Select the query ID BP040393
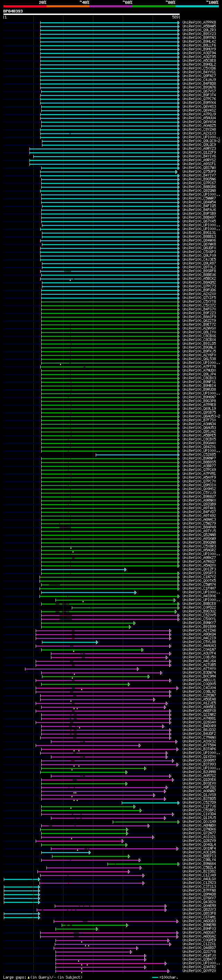Screen dimensions: 222x980 click(x=13, y=11)
